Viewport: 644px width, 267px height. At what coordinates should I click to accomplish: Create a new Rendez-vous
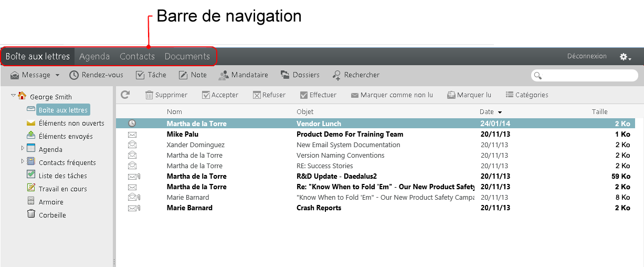[x=97, y=75]
